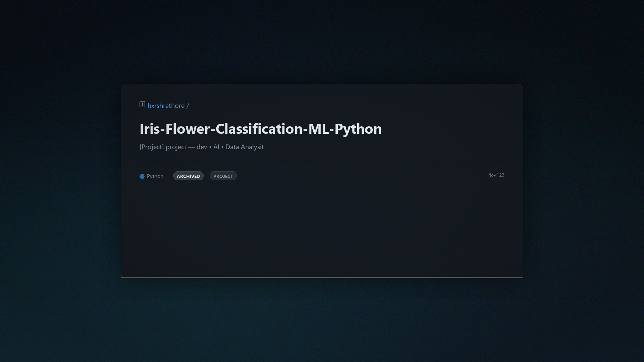Click the PROJECT badge
644x362 pixels.
(x=223, y=176)
